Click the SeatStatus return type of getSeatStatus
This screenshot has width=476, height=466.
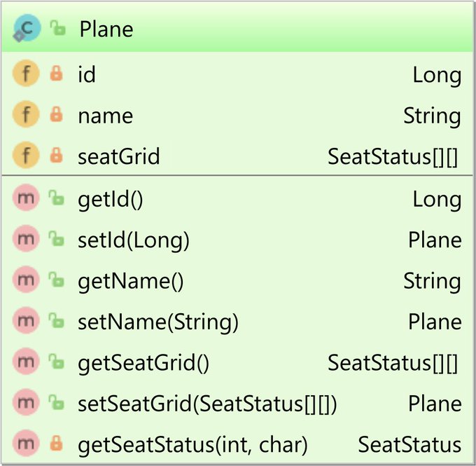(409, 444)
